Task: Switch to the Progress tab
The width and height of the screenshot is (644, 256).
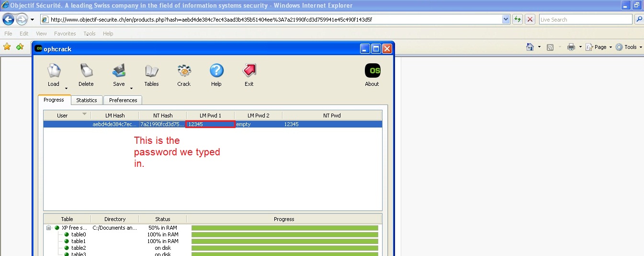Action: [x=54, y=100]
